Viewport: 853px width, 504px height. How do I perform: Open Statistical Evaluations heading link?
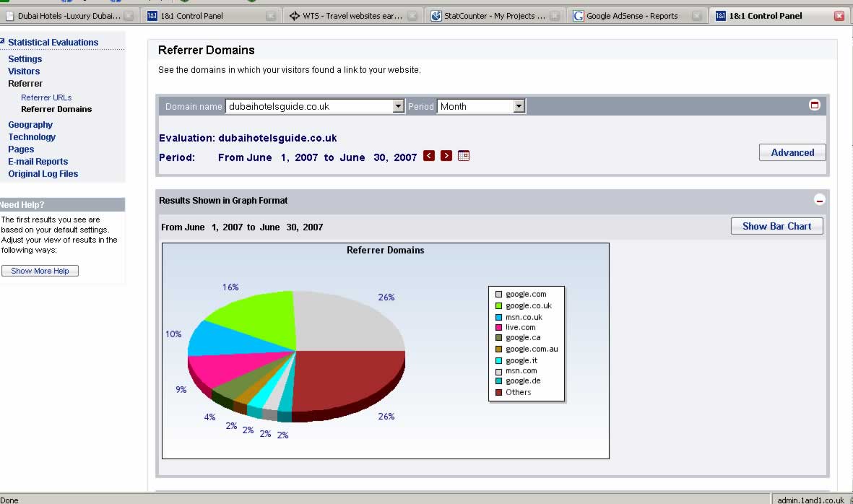(x=53, y=43)
